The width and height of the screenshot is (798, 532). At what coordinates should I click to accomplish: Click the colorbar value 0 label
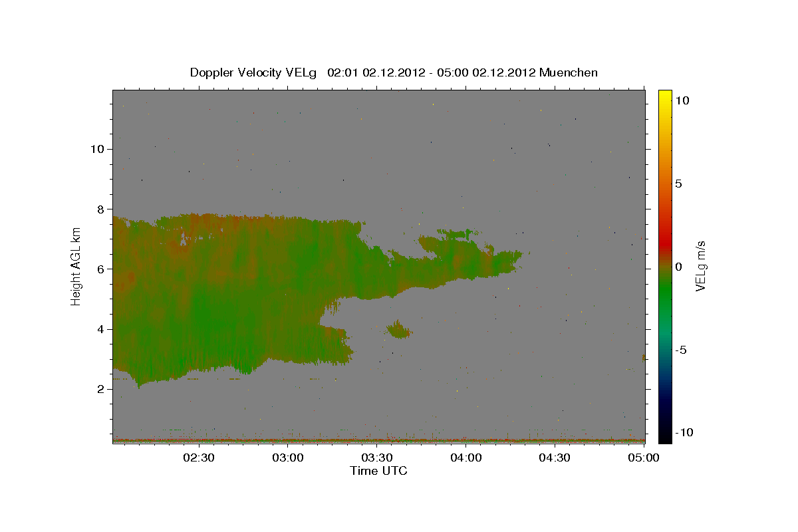pos(678,267)
